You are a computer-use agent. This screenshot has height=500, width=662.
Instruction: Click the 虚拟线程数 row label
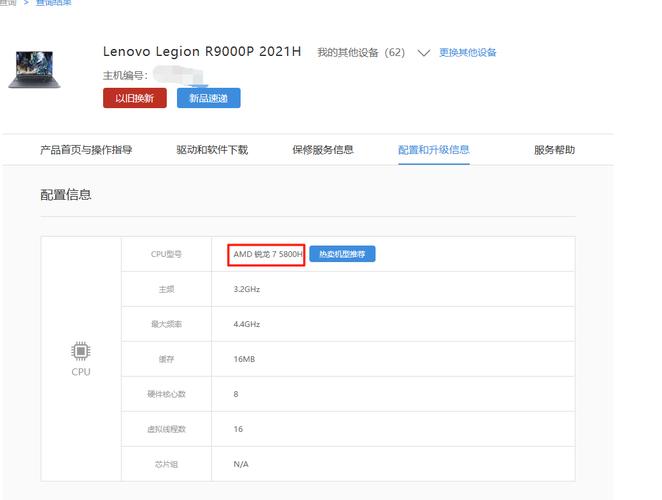click(x=166, y=429)
